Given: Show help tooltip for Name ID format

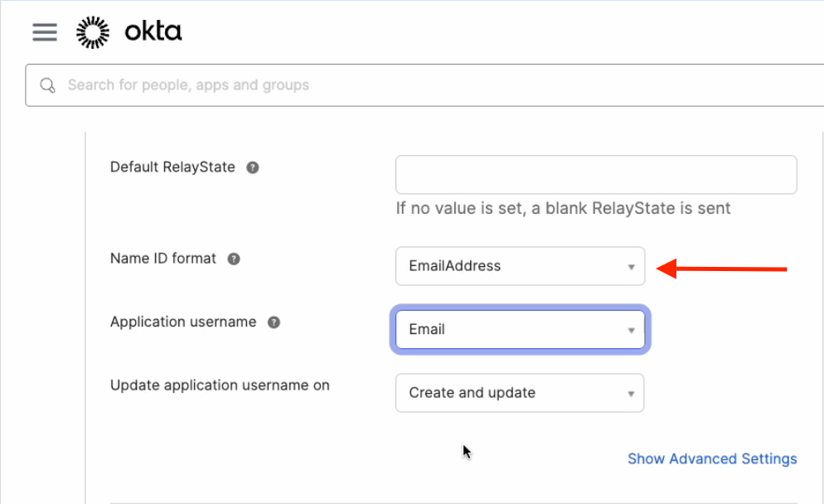Looking at the screenshot, I should [x=234, y=259].
